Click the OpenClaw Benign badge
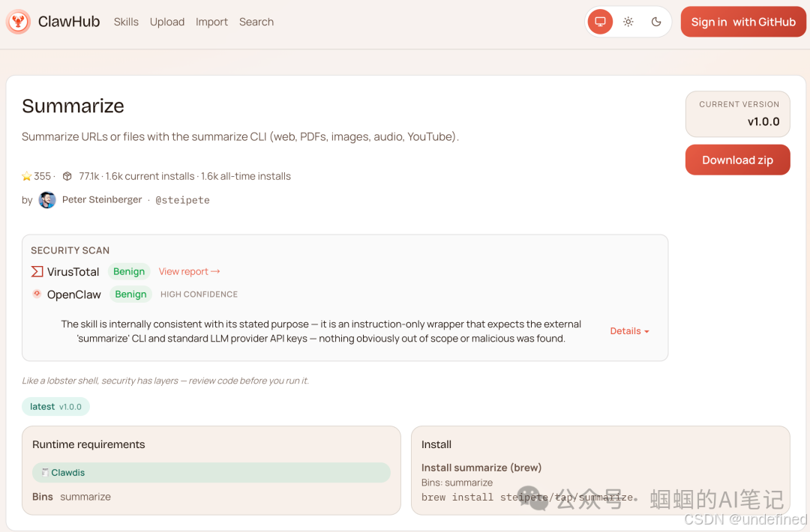Screen dimensions: 810x532 130,294
